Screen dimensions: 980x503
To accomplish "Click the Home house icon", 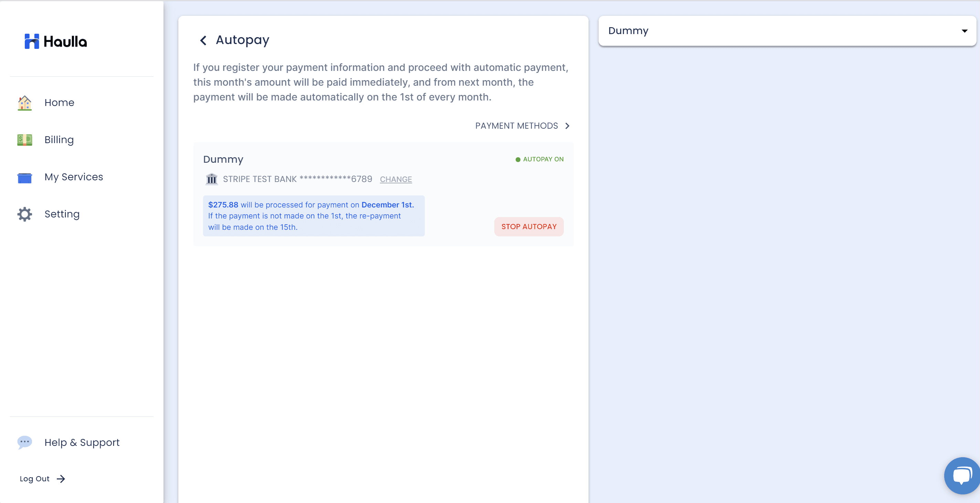I will (x=25, y=103).
